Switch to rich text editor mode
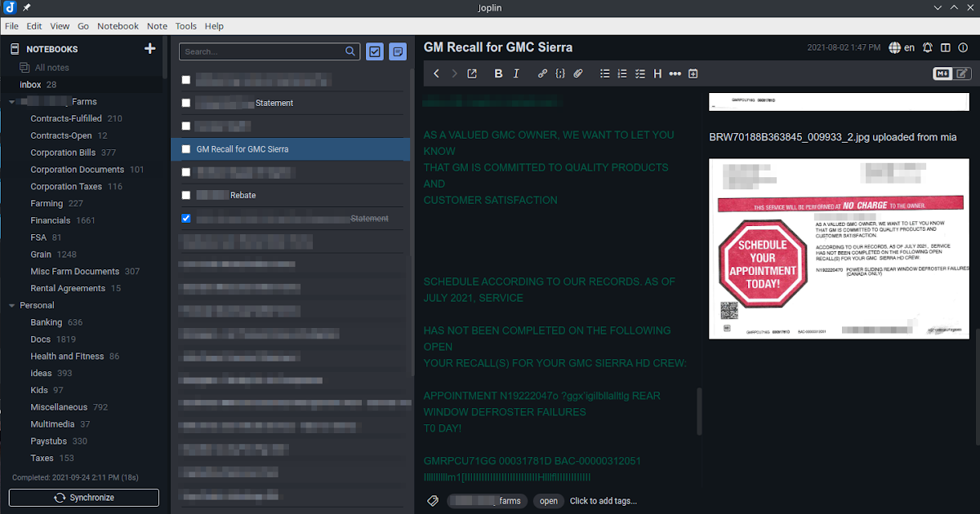980x514 pixels. click(x=962, y=73)
